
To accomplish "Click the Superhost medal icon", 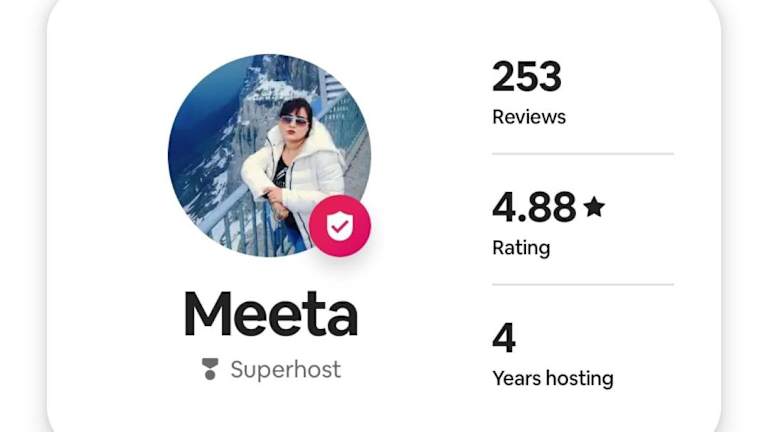I will coord(209,370).
